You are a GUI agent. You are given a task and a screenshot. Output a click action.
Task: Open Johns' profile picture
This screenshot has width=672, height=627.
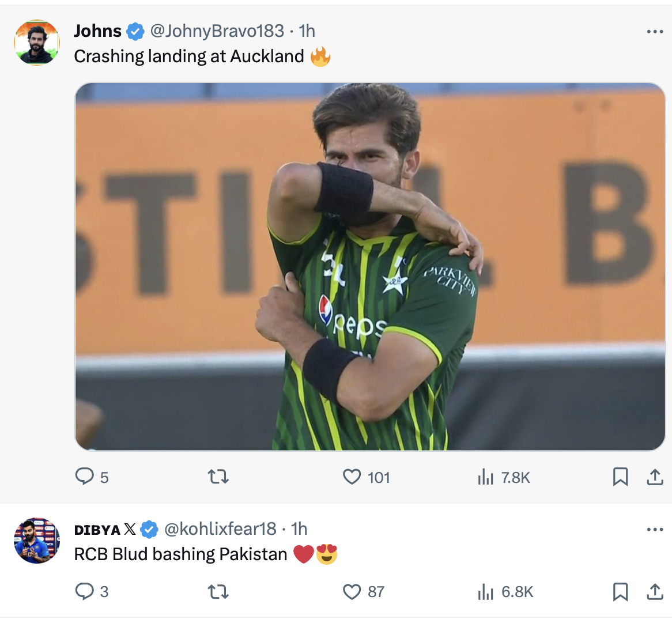point(37,43)
